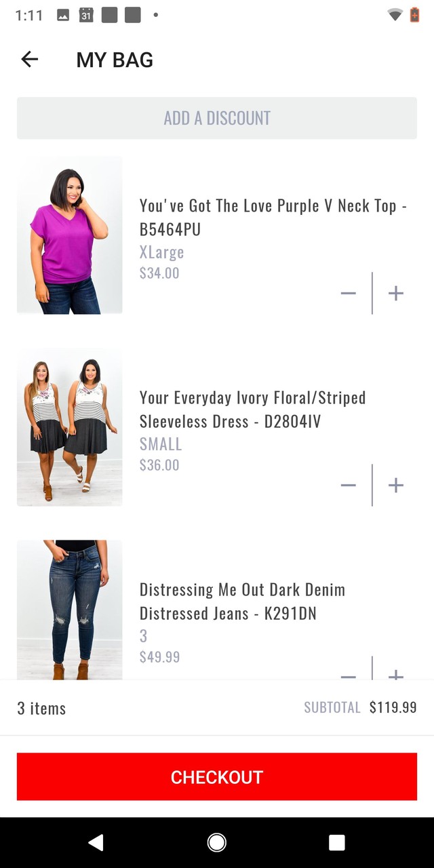Reduce quantity of Ivory Floral/Striped Sleeveless Dress
The height and width of the screenshot is (868, 434).
point(348,485)
